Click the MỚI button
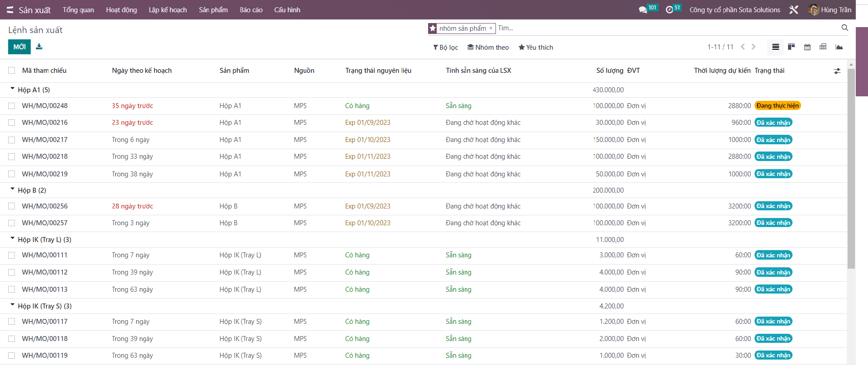 19,47
